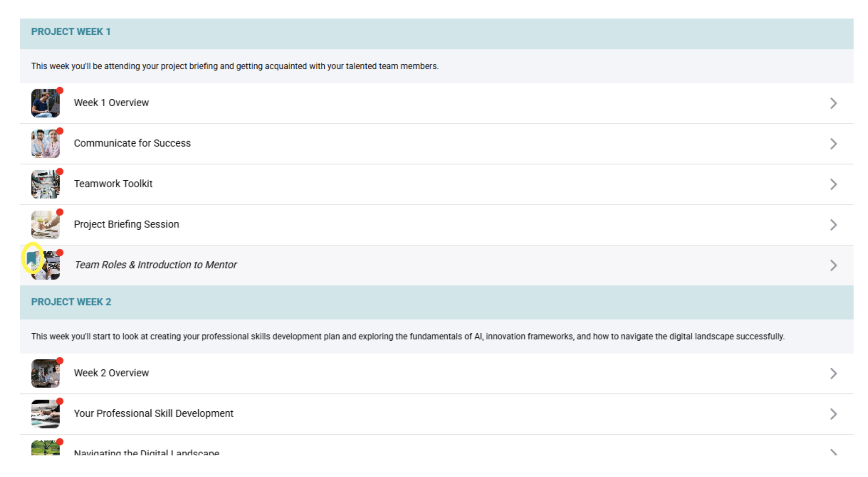Click red notification dot on Teamwork Toolkit
Viewport: 868px width, 477px height.
[60, 171]
